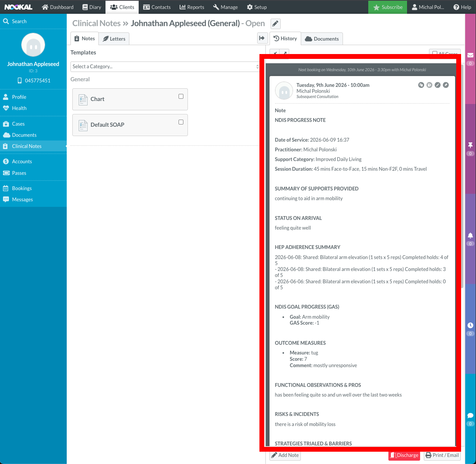Screen dimensions: 476x464
Task: Open Messages in the client sidebar
Action: [x=33, y=199]
